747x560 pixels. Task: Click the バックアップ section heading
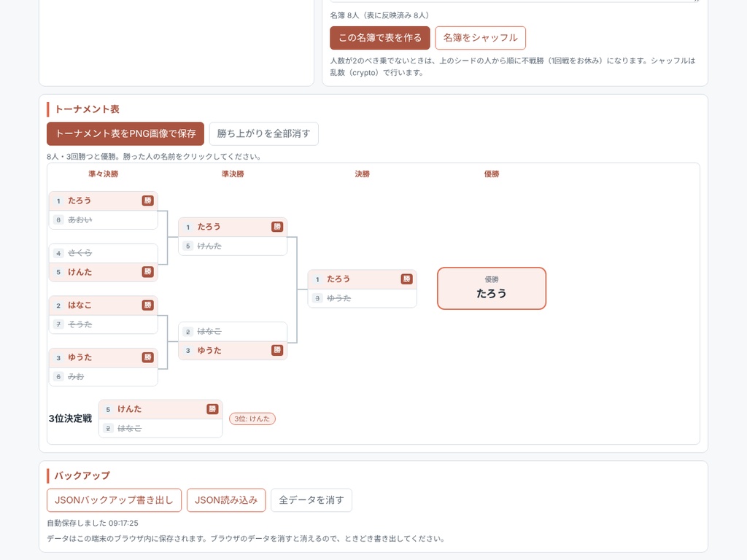point(82,475)
